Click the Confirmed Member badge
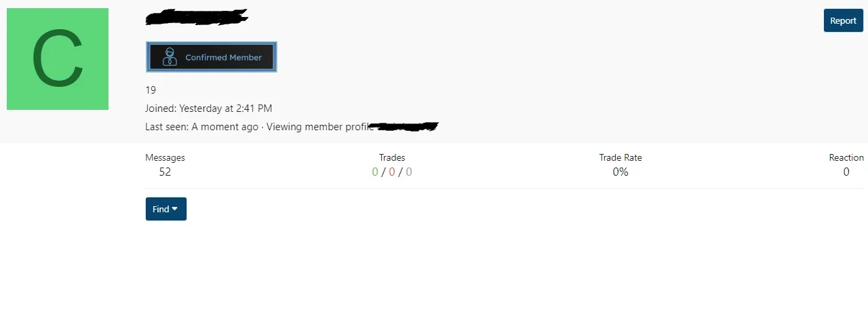This screenshot has width=868, height=312. (x=212, y=57)
